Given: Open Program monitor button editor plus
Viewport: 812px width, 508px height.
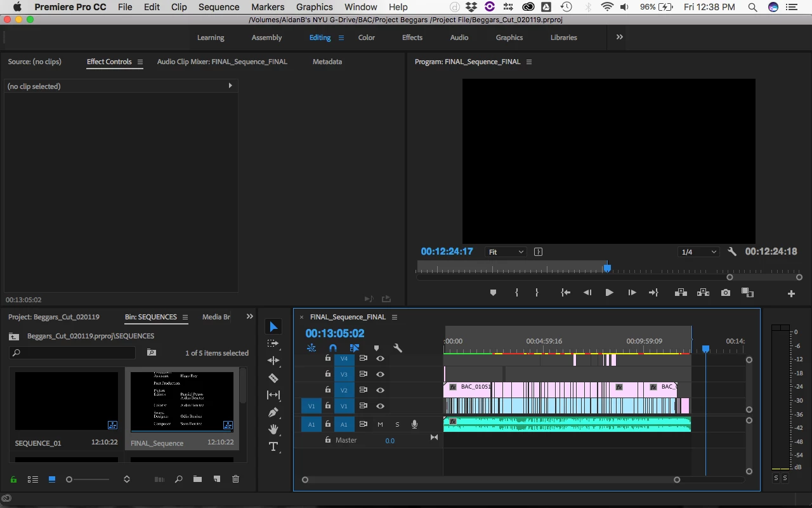Looking at the screenshot, I should point(791,293).
